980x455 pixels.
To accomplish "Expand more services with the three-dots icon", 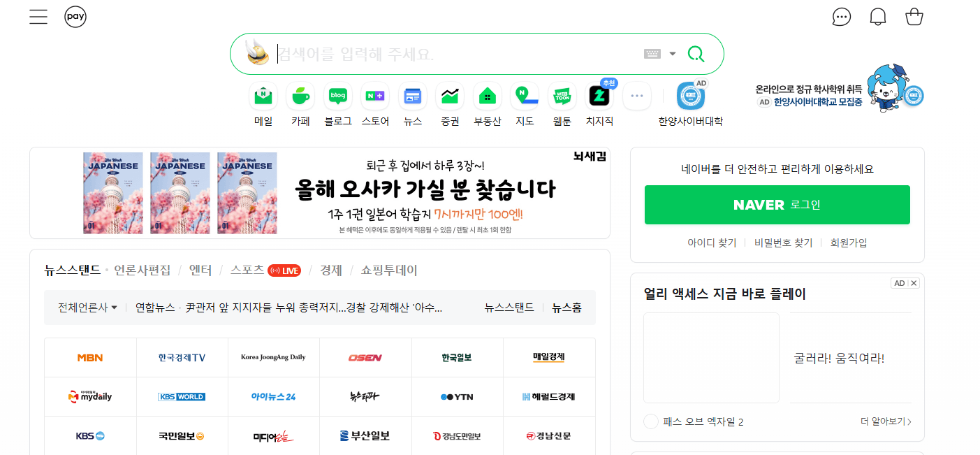I will pos(637,96).
